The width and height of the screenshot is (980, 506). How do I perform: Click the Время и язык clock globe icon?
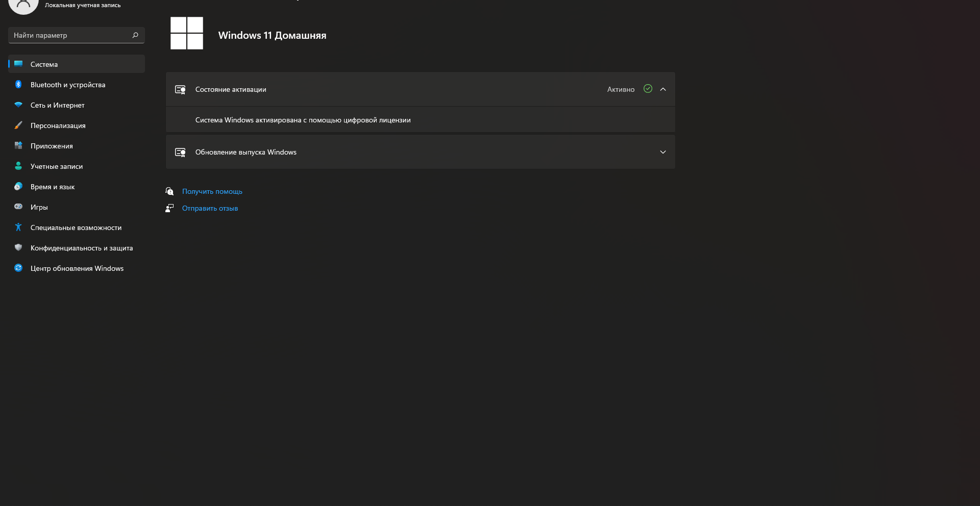pyautogui.click(x=18, y=186)
